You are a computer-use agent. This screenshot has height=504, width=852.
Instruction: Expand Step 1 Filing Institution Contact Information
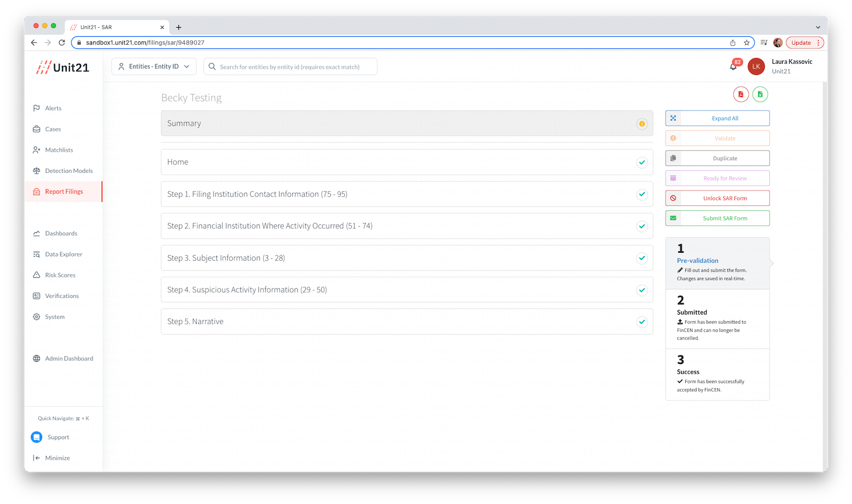pyautogui.click(x=407, y=194)
